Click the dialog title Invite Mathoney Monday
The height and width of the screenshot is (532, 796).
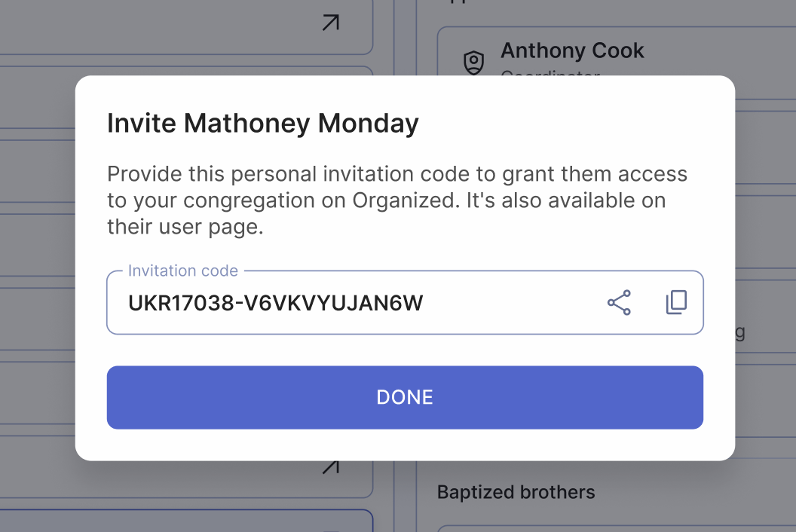(263, 123)
